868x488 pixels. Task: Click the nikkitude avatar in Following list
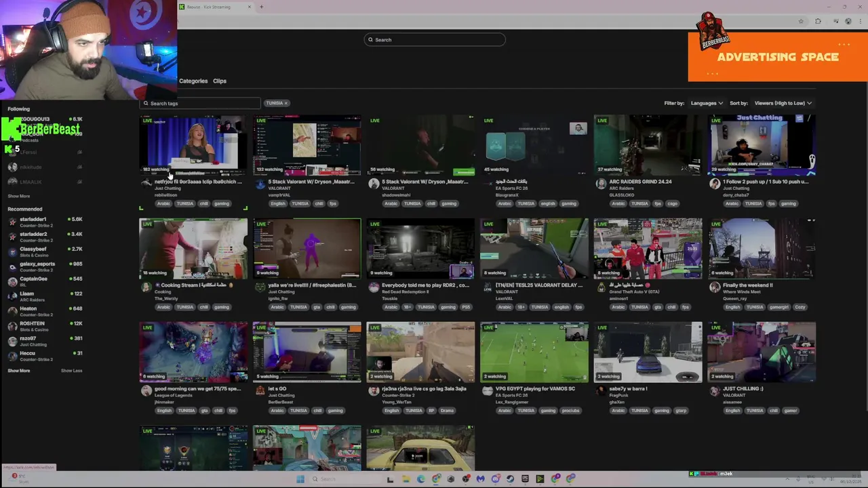click(x=12, y=167)
